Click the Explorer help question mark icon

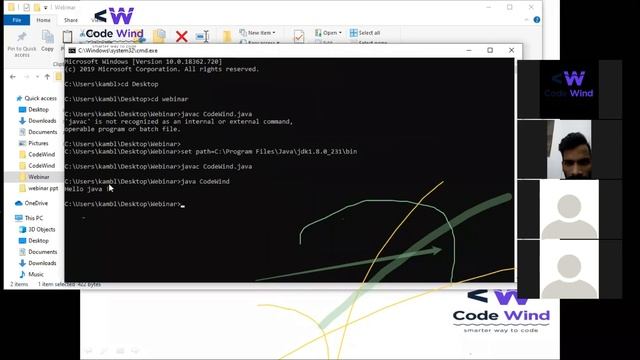tap(537, 20)
